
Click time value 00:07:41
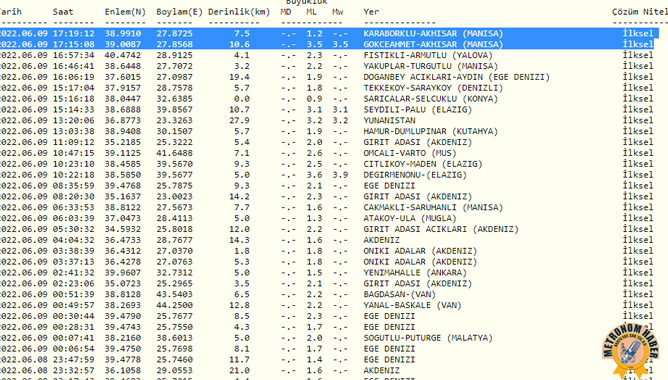pos(73,338)
